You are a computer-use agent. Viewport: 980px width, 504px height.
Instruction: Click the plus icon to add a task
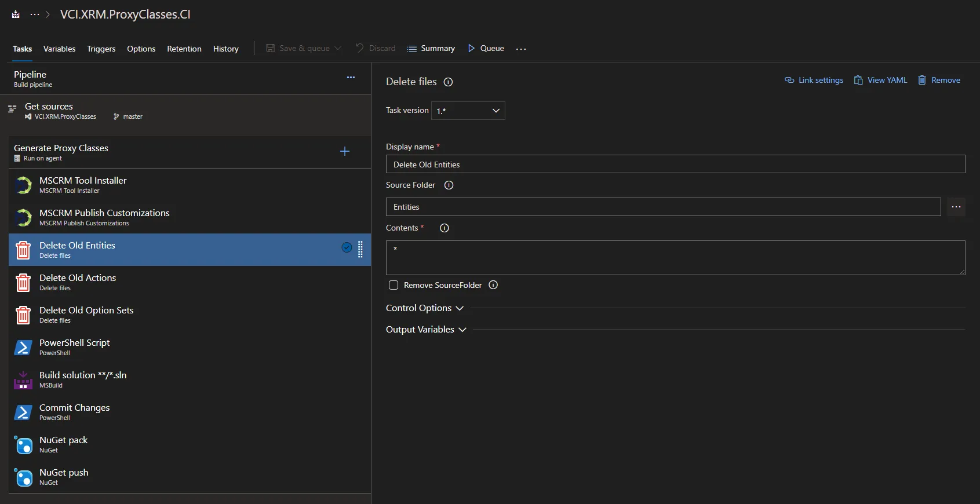point(345,151)
